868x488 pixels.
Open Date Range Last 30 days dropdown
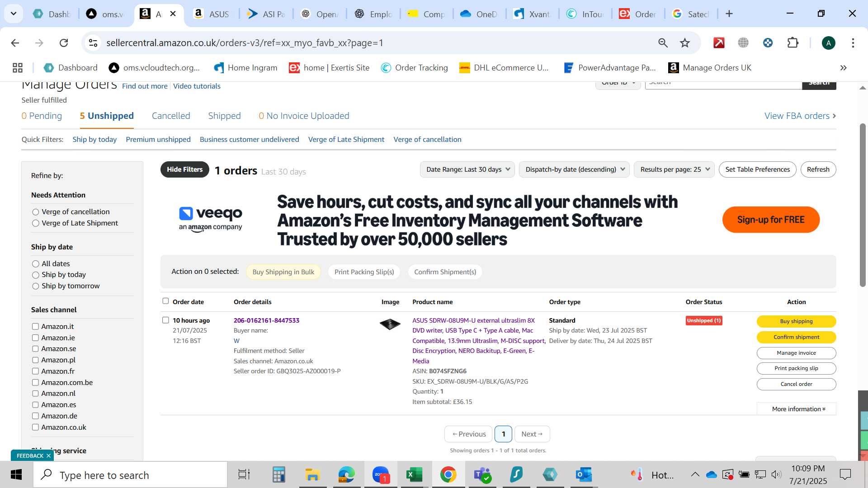(x=467, y=169)
